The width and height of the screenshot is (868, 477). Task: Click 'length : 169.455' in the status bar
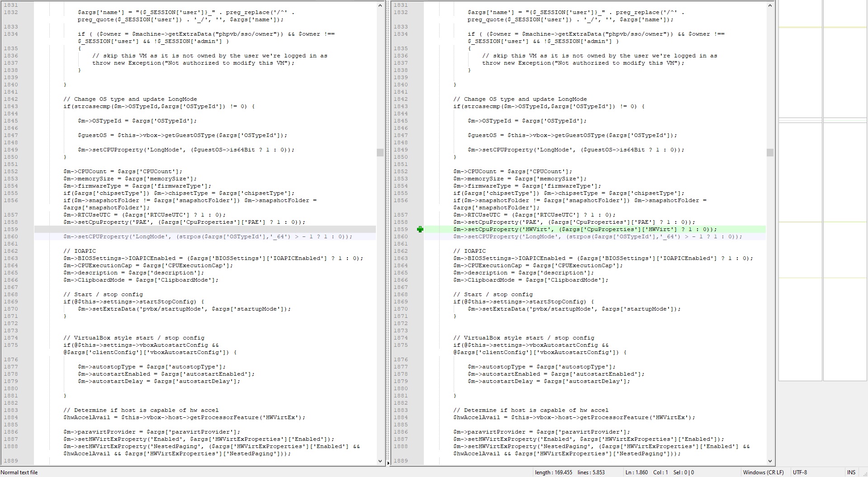pyautogui.click(x=553, y=472)
